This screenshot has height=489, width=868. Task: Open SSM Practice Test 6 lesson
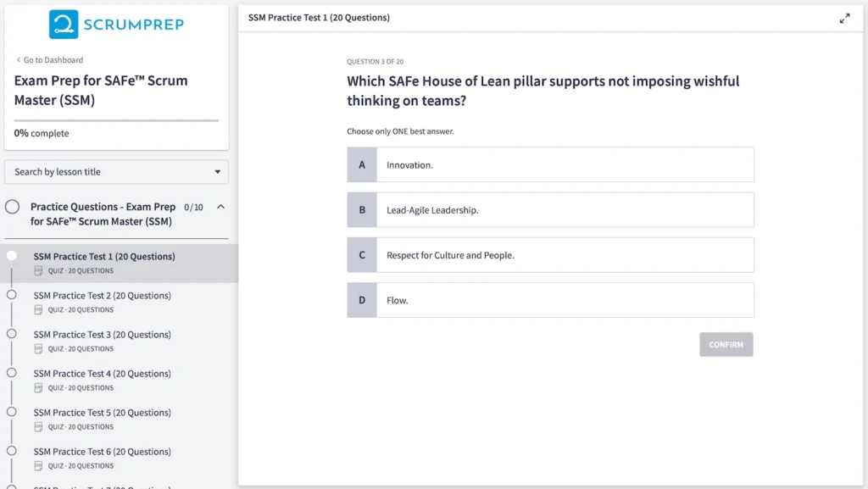coord(102,452)
